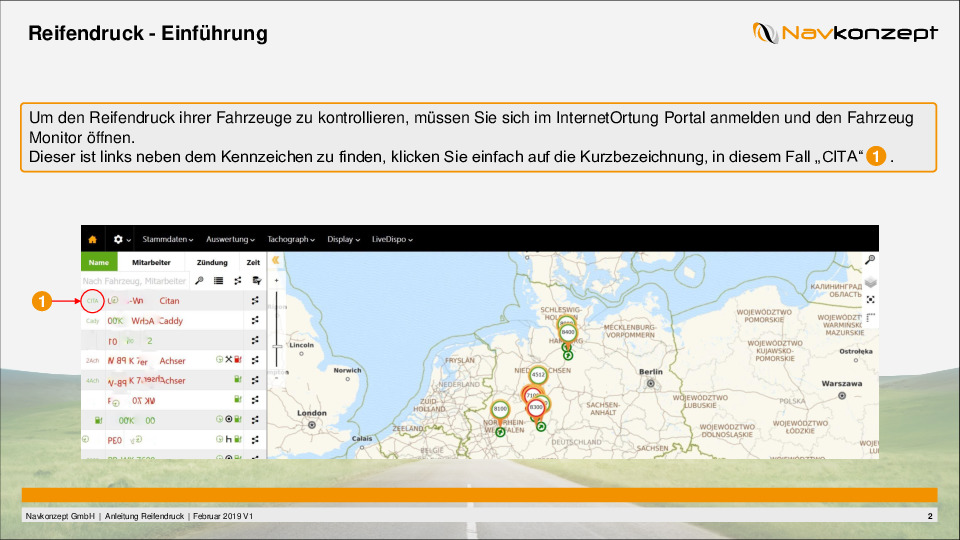Select the Citan vehicle row
The image size is (960, 540).
coord(174,301)
